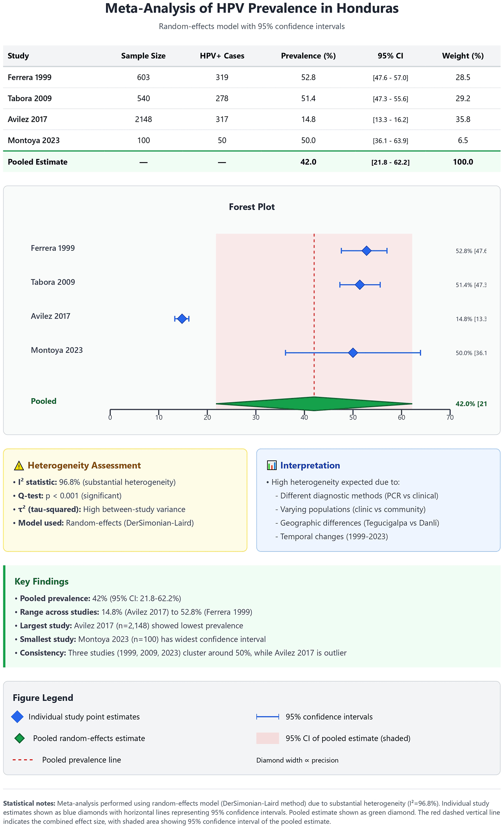This screenshot has width=504, height=829.
Task: Click the Avilez 2017 diamond in the forest plot
Action: [182, 319]
